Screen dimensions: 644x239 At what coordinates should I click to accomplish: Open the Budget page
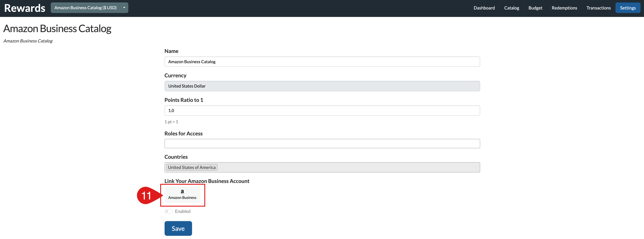535,8
